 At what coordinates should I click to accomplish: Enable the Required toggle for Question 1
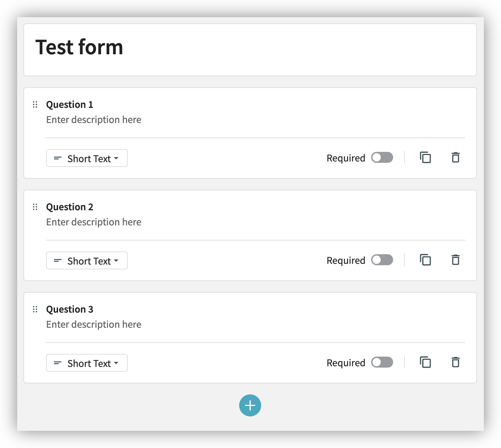(382, 158)
